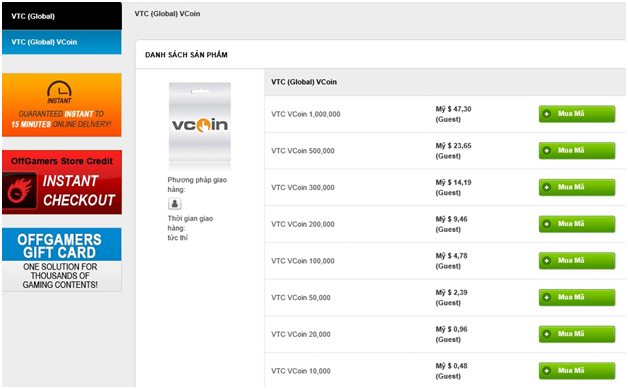Click the Mỹ $ 2,39 price
The height and width of the screenshot is (389, 628).
coord(451,292)
